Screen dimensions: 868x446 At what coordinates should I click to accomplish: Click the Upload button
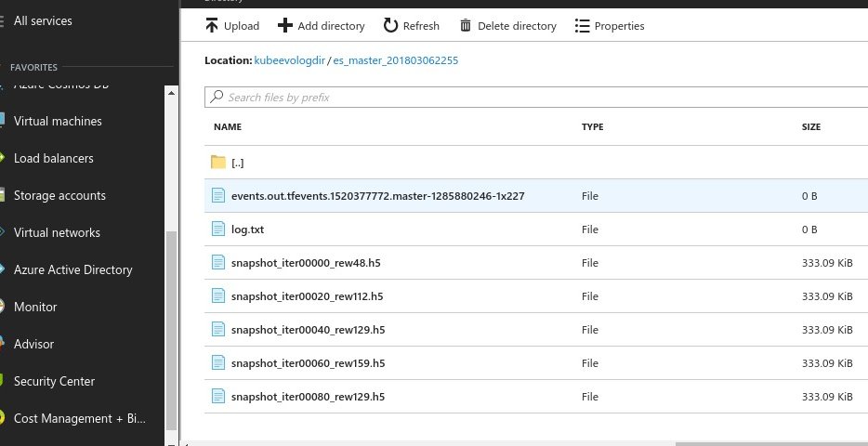tap(232, 25)
